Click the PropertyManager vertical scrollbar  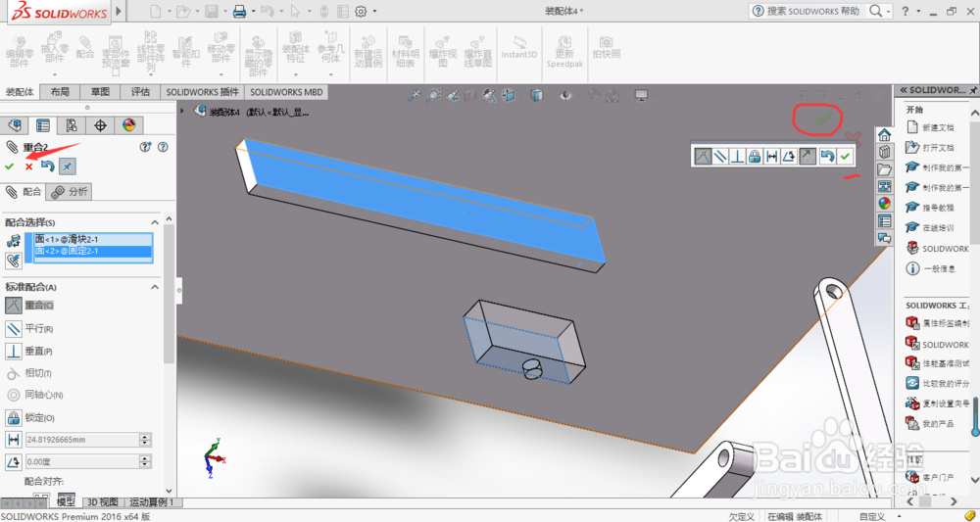click(x=169, y=294)
